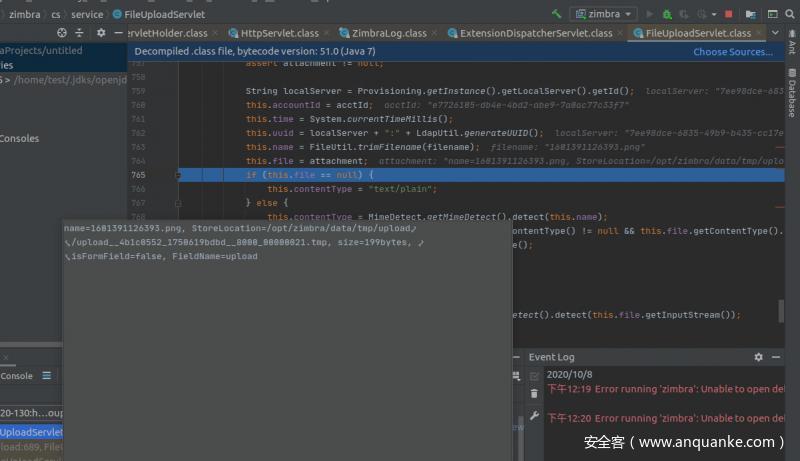
Task: Select the /home/test/.jdks/openjd library row
Action: tap(63, 80)
